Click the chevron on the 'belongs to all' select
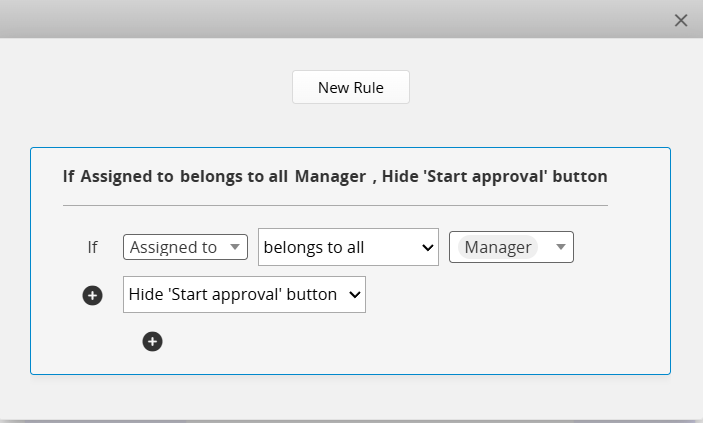703x423 pixels. 428,247
